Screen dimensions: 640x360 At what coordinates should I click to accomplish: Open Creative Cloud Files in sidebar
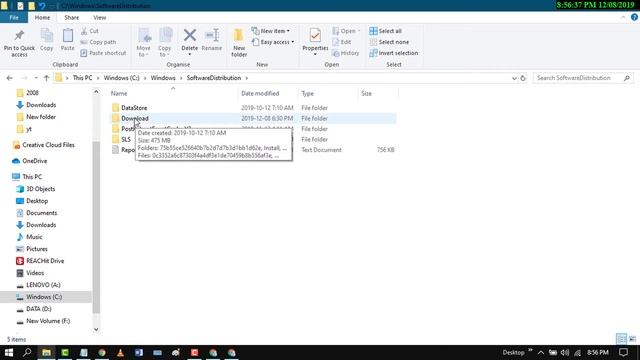[x=48, y=145]
